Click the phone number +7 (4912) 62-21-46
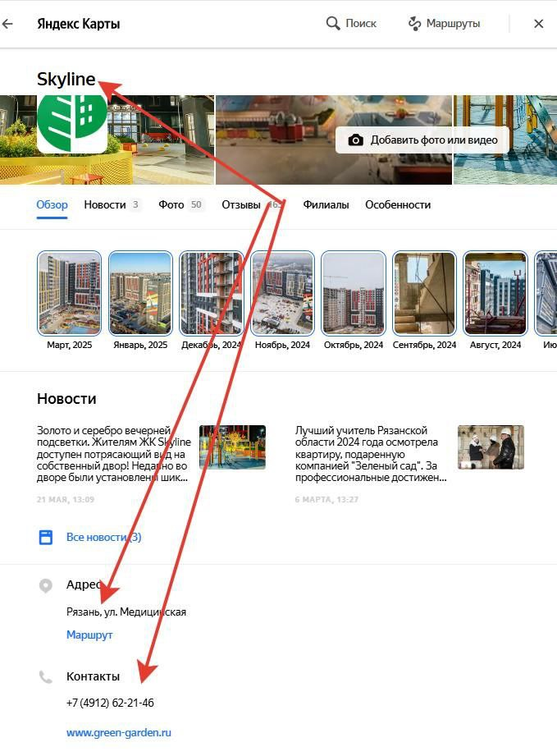Image resolution: width=557 pixels, height=756 pixels. click(x=110, y=703)
